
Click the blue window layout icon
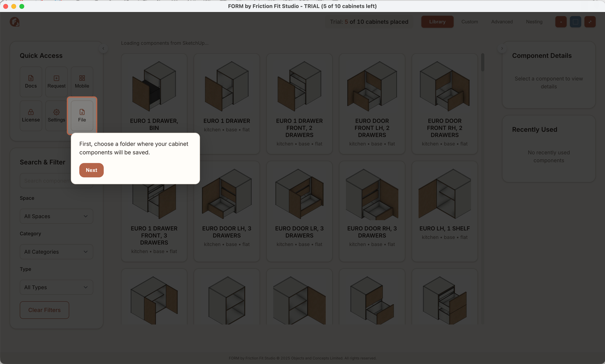(575, 22)
